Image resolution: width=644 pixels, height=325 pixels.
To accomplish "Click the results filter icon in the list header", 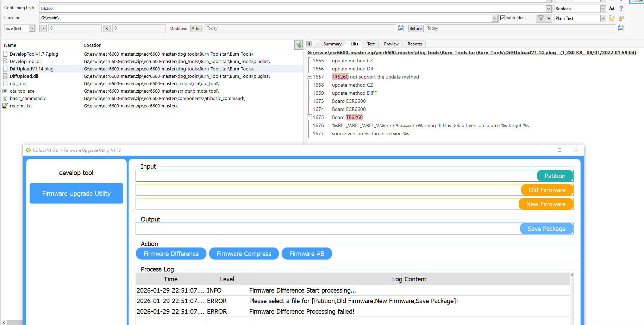I will coord(299,45).
